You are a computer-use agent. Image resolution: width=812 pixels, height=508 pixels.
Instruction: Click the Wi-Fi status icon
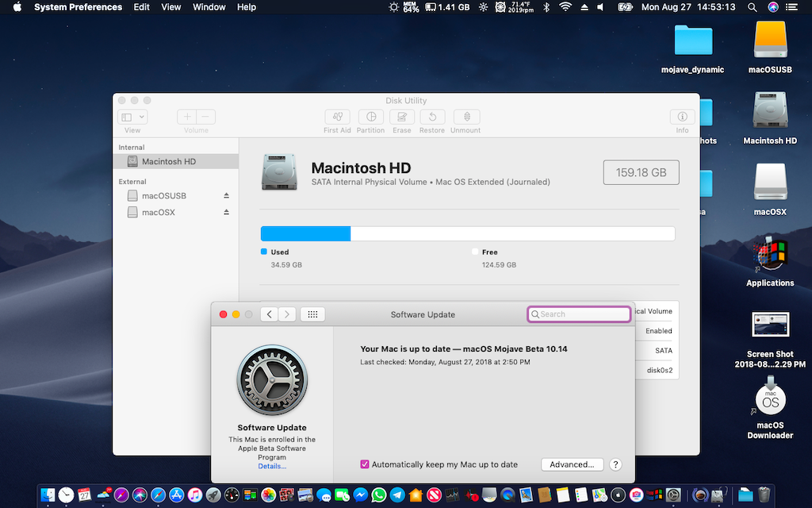tap(565, 7)
